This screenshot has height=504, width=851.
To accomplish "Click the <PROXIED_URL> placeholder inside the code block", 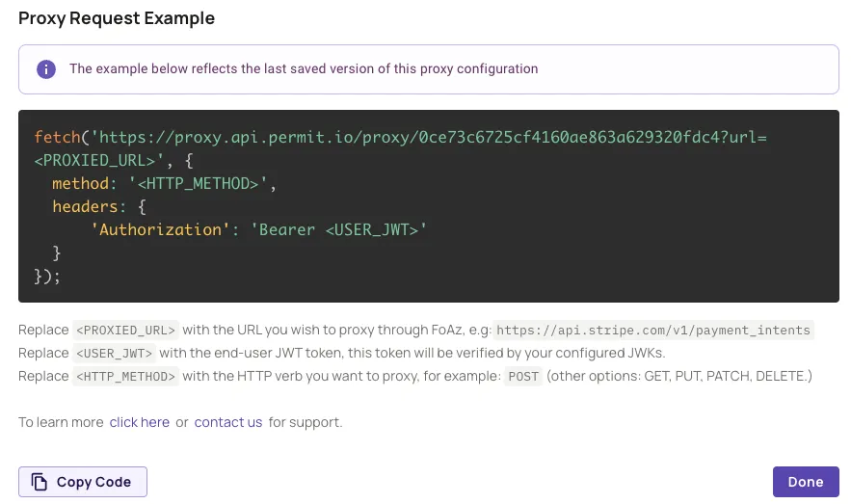I will pyautogui.click(x=94, y=160).
